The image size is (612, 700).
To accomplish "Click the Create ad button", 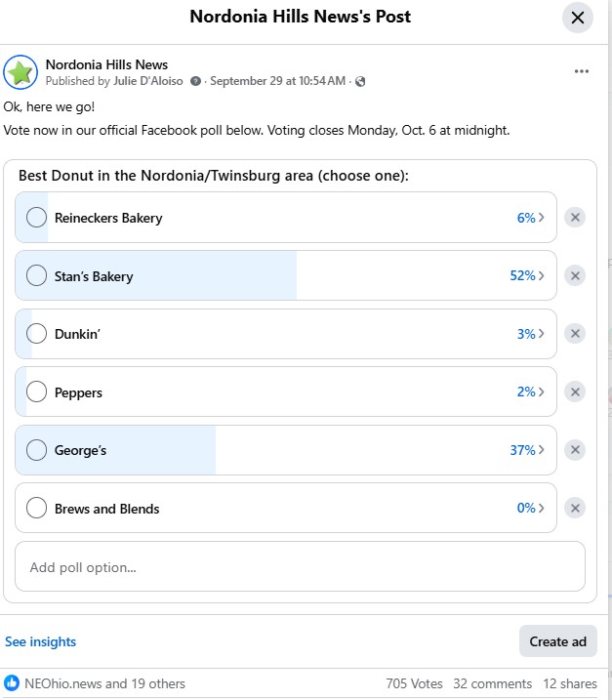I will point(557,641).
